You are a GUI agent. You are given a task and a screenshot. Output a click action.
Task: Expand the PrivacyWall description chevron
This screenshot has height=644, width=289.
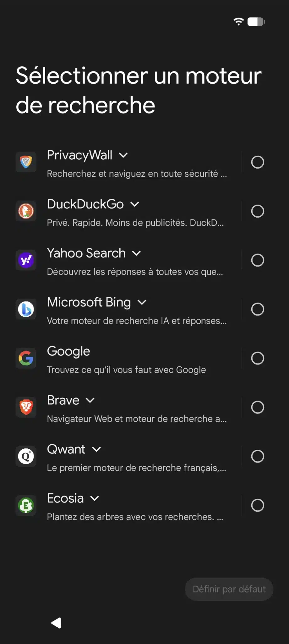click(123, 155)
